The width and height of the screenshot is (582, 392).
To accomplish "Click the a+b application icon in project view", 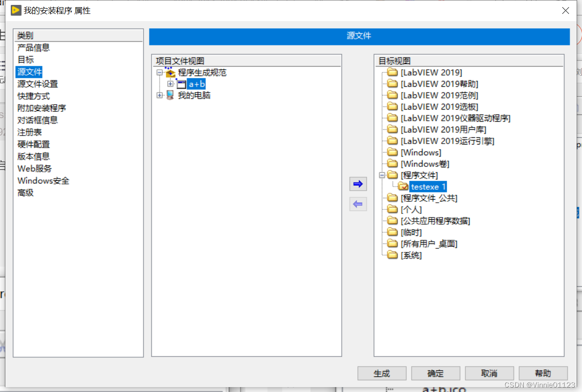I will (181, 84).
